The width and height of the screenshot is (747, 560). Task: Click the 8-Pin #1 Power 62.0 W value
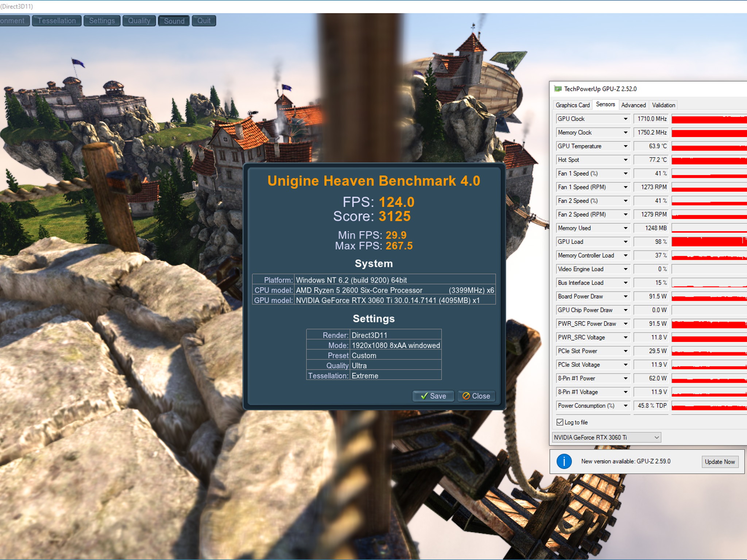pos(651,378)
